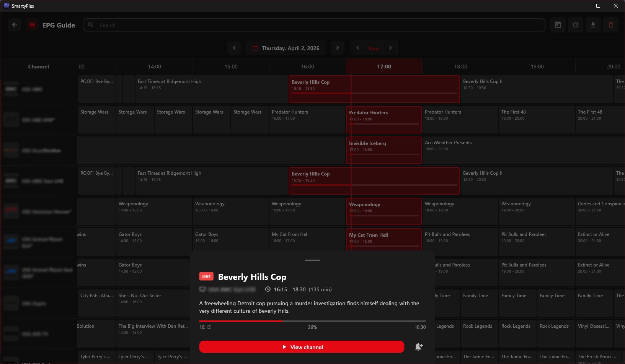Open date selector Thursday, April 2, 2026

point(286,48)
